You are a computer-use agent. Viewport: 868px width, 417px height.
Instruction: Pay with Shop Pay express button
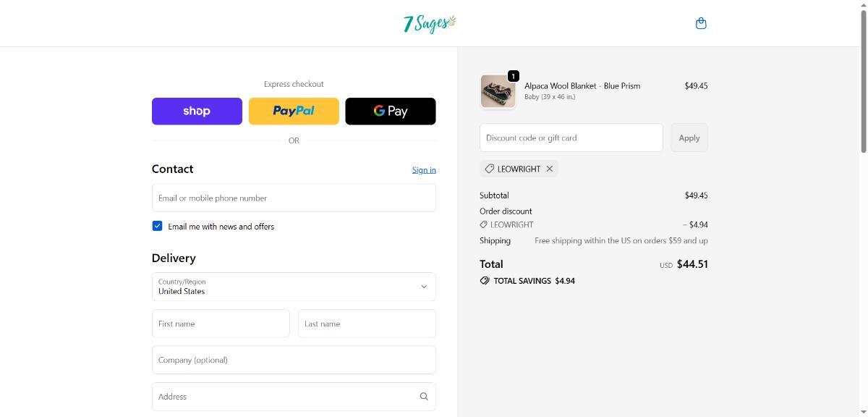click(197, 111)
